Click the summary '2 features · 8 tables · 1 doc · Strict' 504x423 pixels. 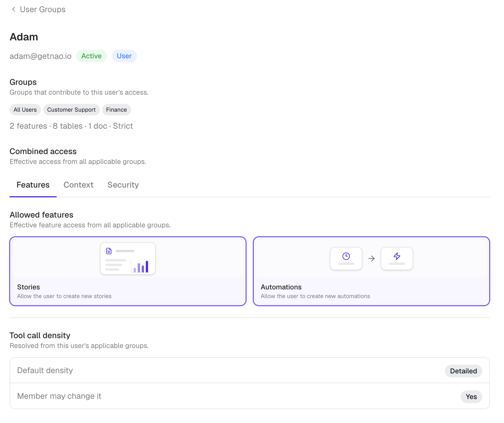click(71, 126)
